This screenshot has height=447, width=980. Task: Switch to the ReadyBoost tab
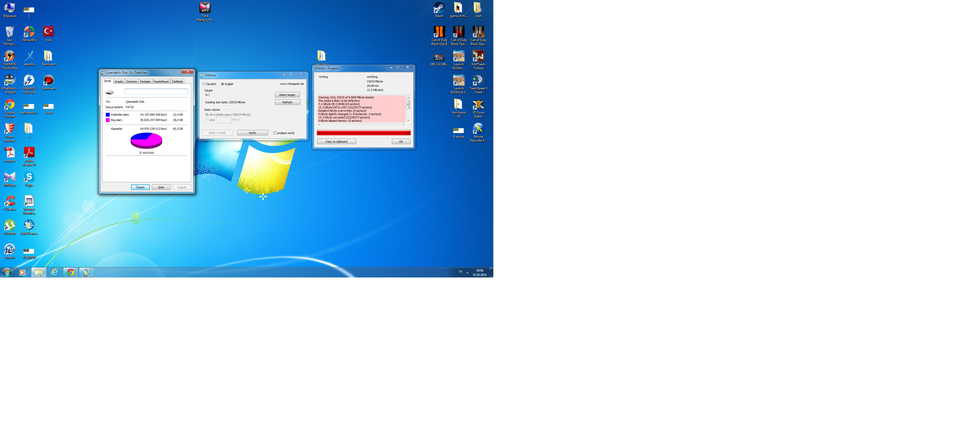tap(161, 81)
